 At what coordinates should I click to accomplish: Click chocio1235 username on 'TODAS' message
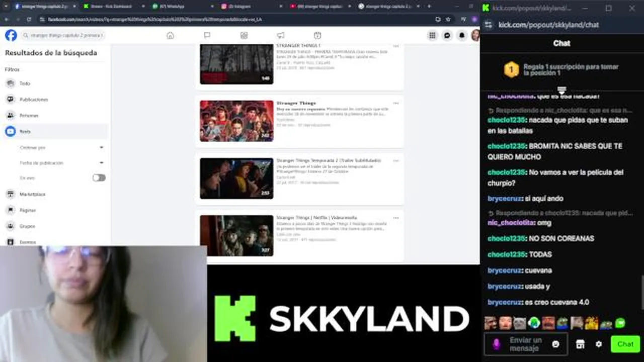(507, 254)
